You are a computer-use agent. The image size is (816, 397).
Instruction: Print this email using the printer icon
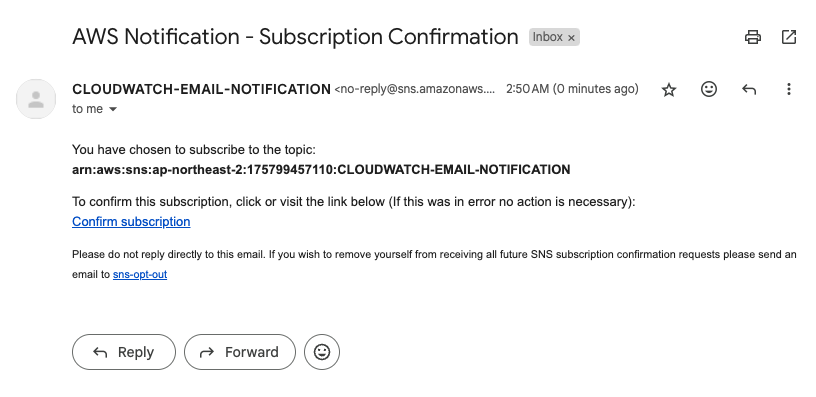point(753,37)
